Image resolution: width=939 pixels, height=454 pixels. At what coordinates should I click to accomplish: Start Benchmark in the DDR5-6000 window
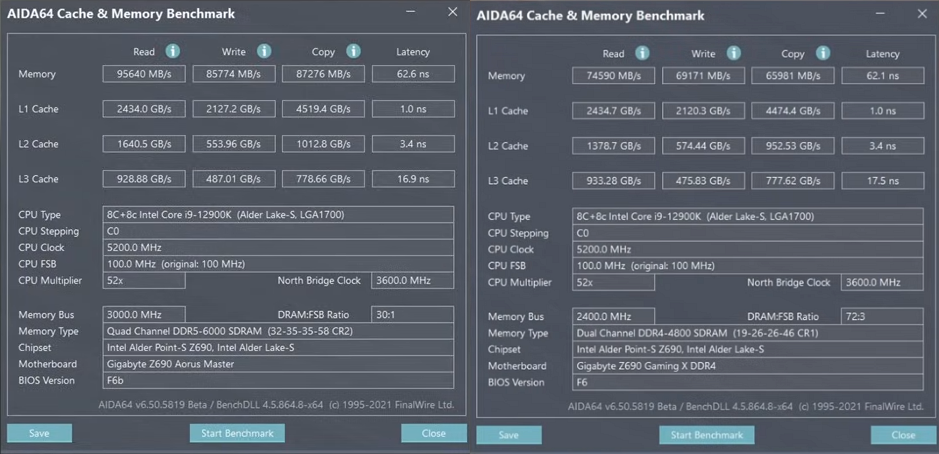[237, 433]
